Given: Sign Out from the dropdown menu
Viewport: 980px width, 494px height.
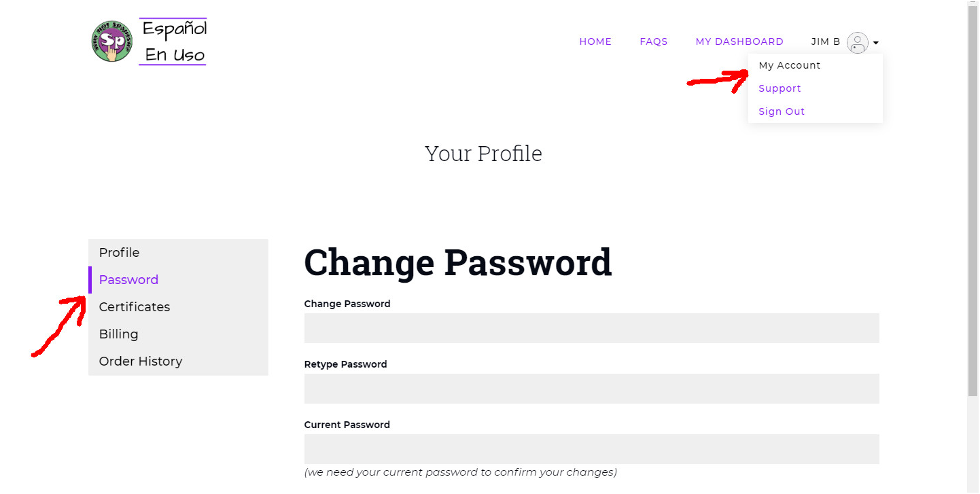Looking at the screenshot, I should pyautogui.click(x=782, y=111).
